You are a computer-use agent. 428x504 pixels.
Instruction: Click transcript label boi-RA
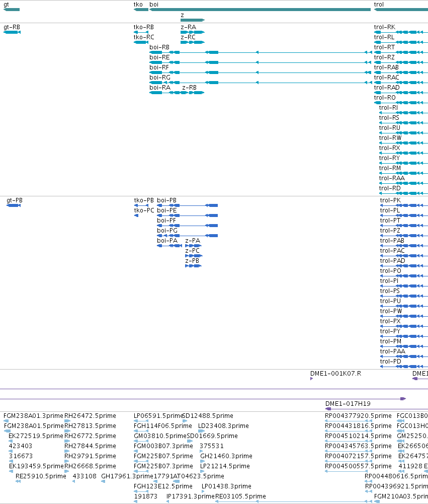coord(159,88)
